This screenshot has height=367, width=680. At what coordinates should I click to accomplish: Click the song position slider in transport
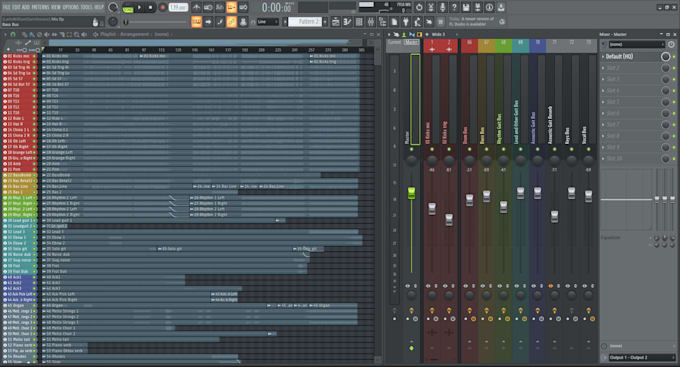point(155,22)
